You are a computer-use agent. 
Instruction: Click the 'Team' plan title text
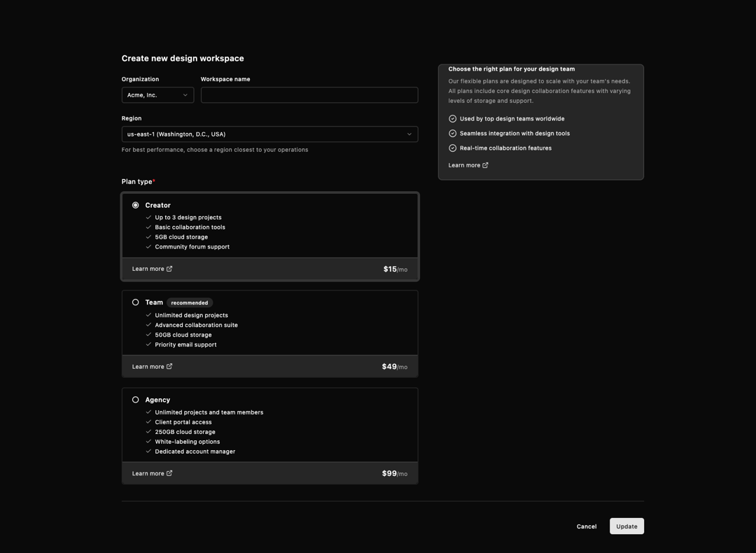coord(154,302)
